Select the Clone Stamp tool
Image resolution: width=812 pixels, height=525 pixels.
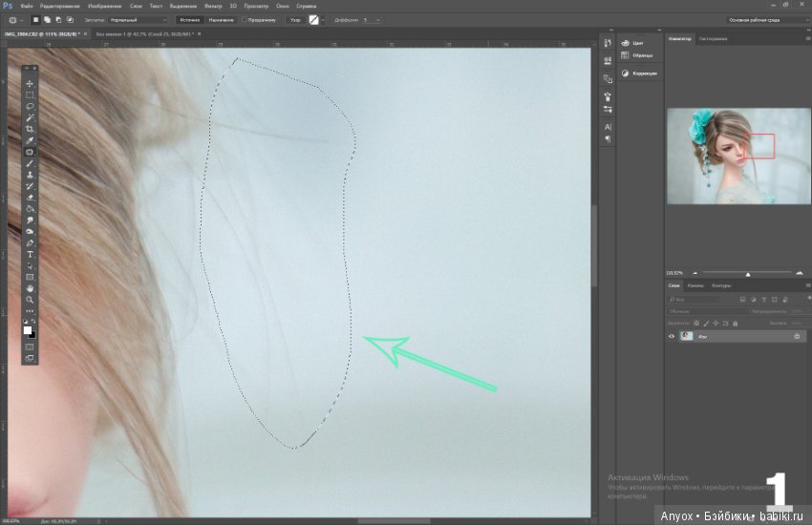pos(30,175)
